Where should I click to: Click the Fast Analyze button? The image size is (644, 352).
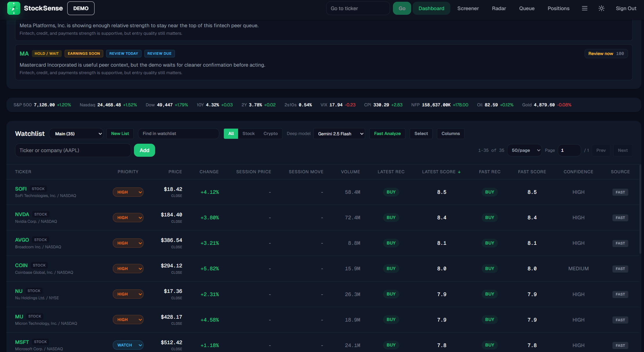(387, 134)
